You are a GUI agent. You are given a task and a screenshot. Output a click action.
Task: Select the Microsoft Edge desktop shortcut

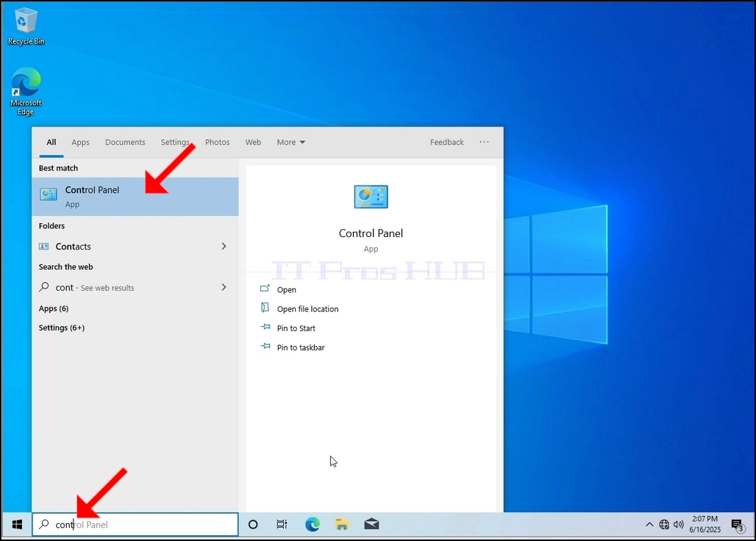pos(26,92)
